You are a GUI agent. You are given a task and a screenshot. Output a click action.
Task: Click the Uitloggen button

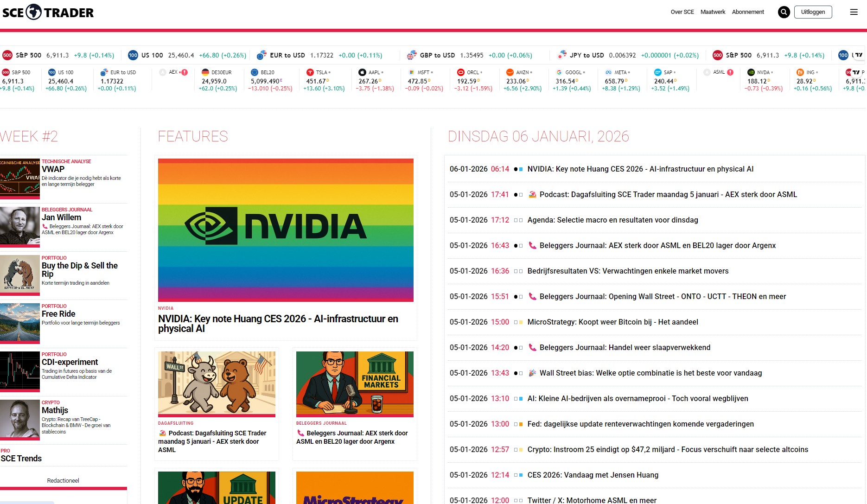click(813, 12)
